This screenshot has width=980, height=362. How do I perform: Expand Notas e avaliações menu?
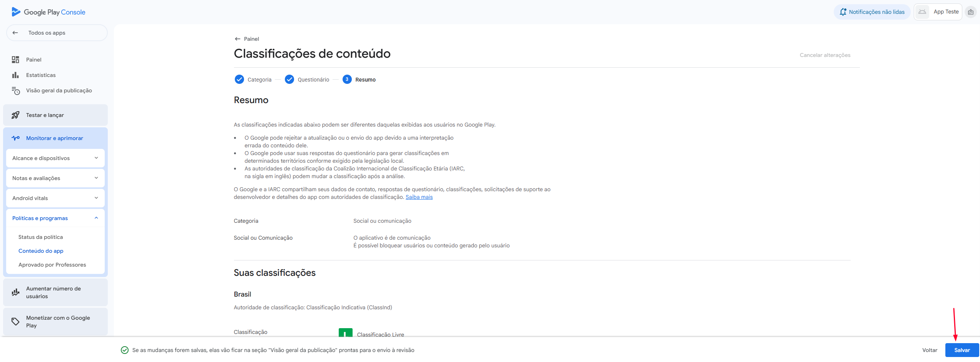55,178
